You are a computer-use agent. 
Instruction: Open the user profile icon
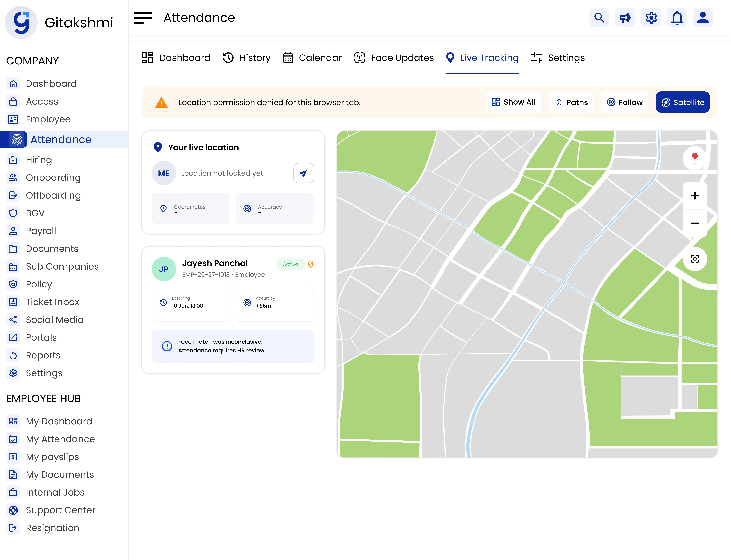tap(703, 18)
